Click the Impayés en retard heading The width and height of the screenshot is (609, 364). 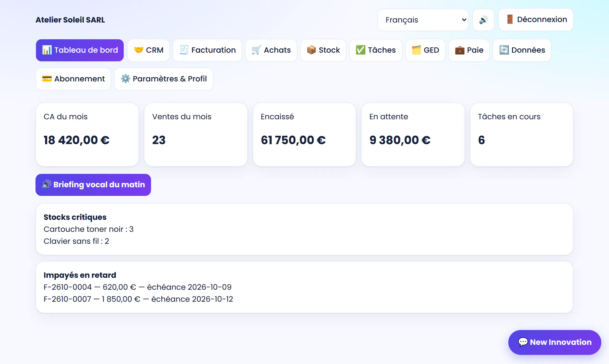click(80, 275)
